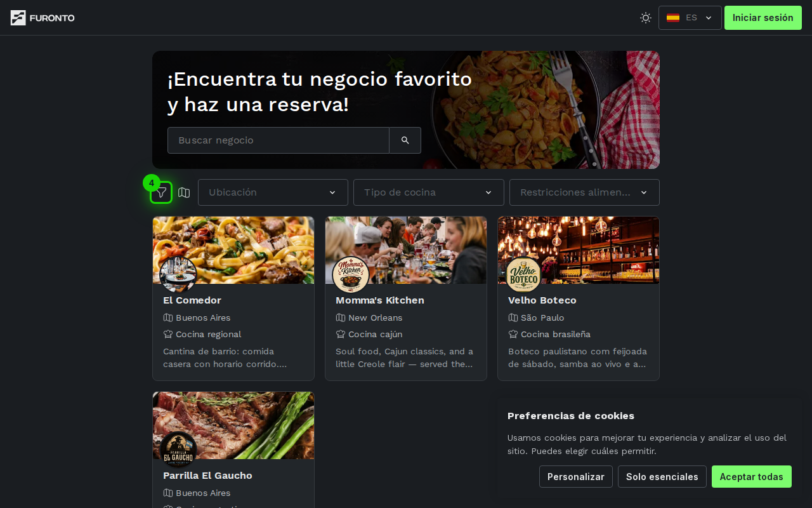Click the Iniciar sesión button
The height and width of the screenshot is (508, 812).
(x=763, y=18)
